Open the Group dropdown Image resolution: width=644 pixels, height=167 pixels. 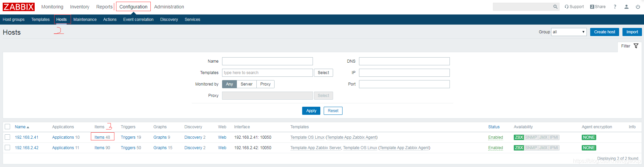[x=569, y=32]
